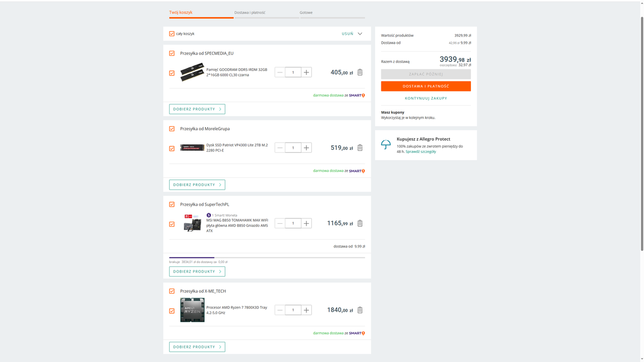Click MSI motherboard quantity input field

click(293, 223)
